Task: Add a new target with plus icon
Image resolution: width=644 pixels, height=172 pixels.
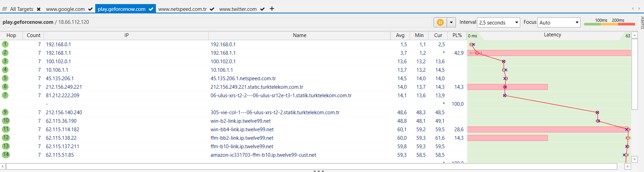Action: pyautogui.click(x=272, y=9)
